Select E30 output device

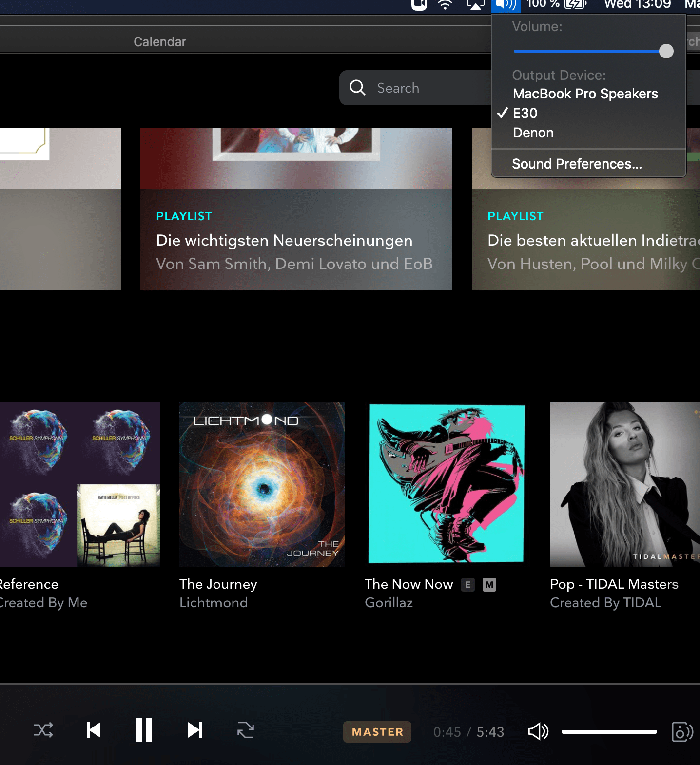[x=525, y=113]
